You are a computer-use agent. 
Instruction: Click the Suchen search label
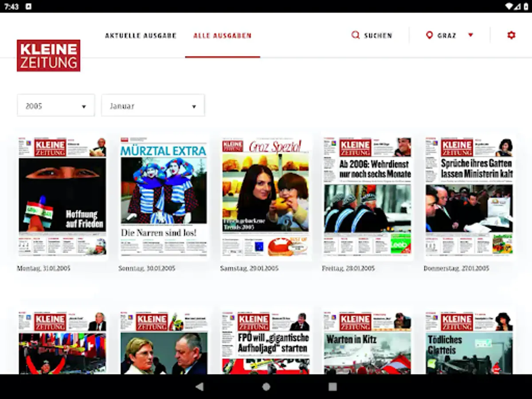(x=378, y=35)
